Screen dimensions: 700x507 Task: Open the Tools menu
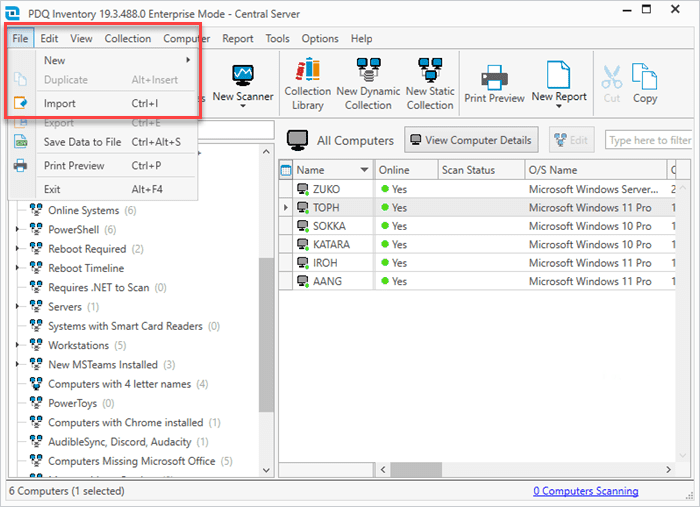pyautogui.click(x=277, y=38)
